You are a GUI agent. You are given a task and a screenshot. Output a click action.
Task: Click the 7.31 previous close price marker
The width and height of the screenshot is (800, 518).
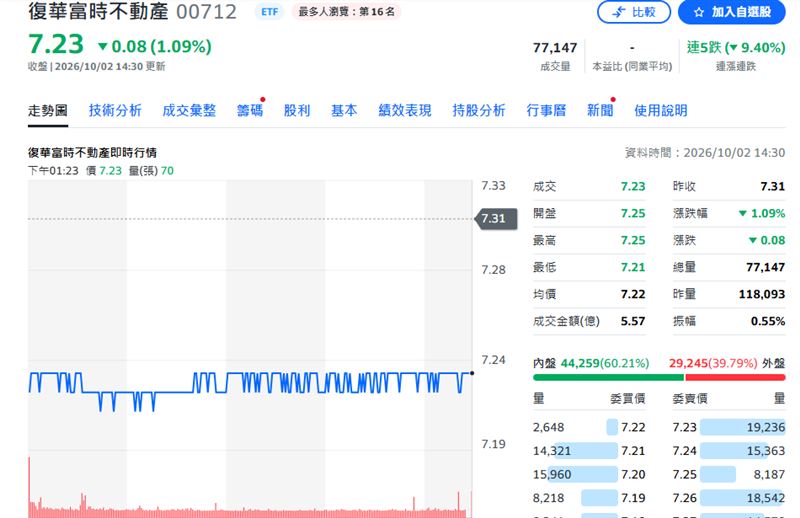(496, 218)
